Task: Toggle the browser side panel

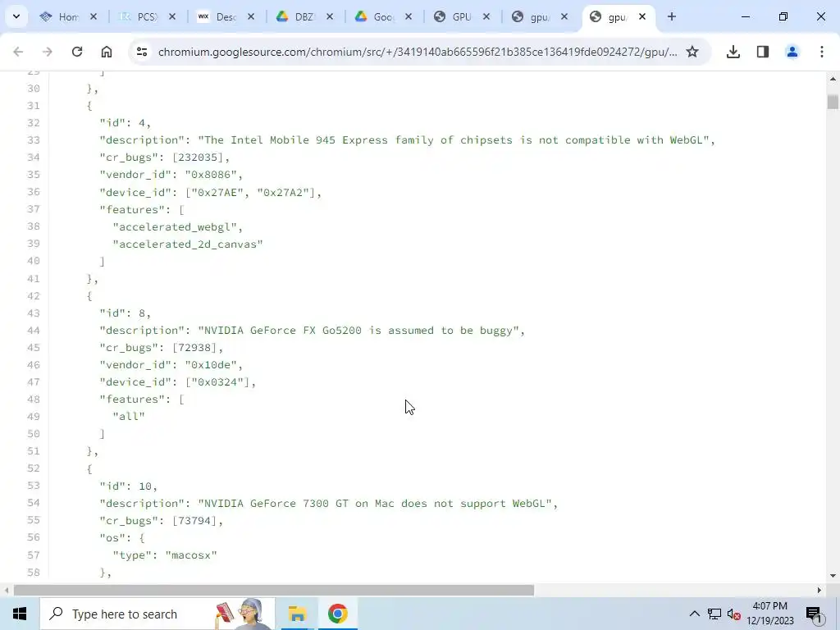Action: click(x=763, y=52)
